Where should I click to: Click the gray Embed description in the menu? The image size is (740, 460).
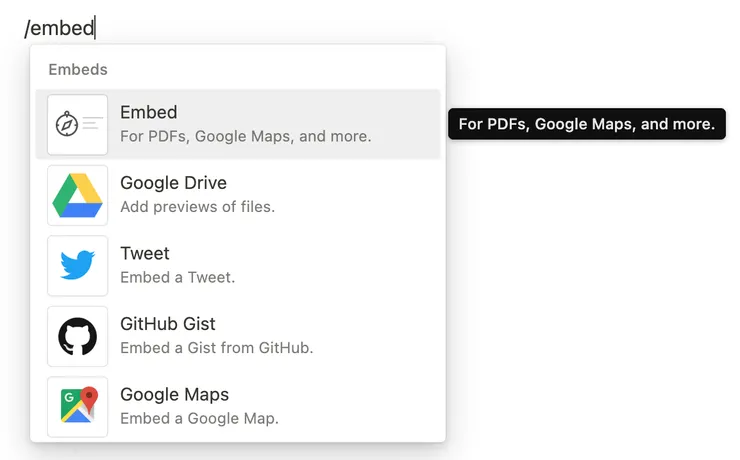[245, 136]
